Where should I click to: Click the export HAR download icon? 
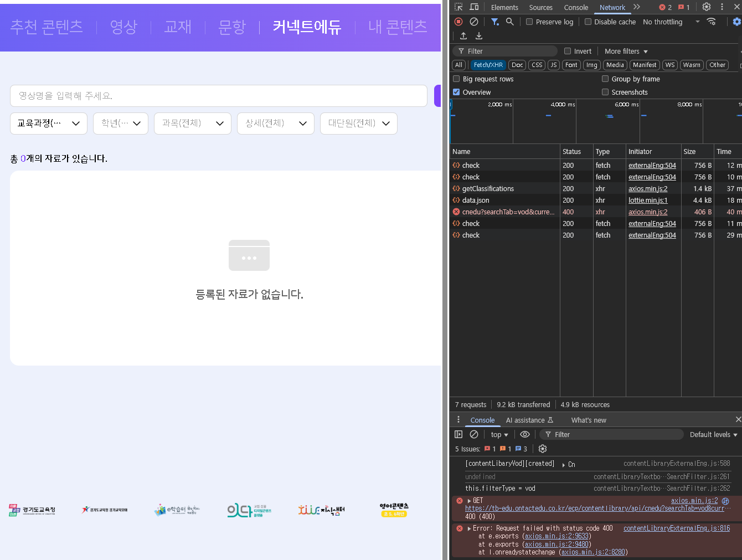(x=479, y=36)
